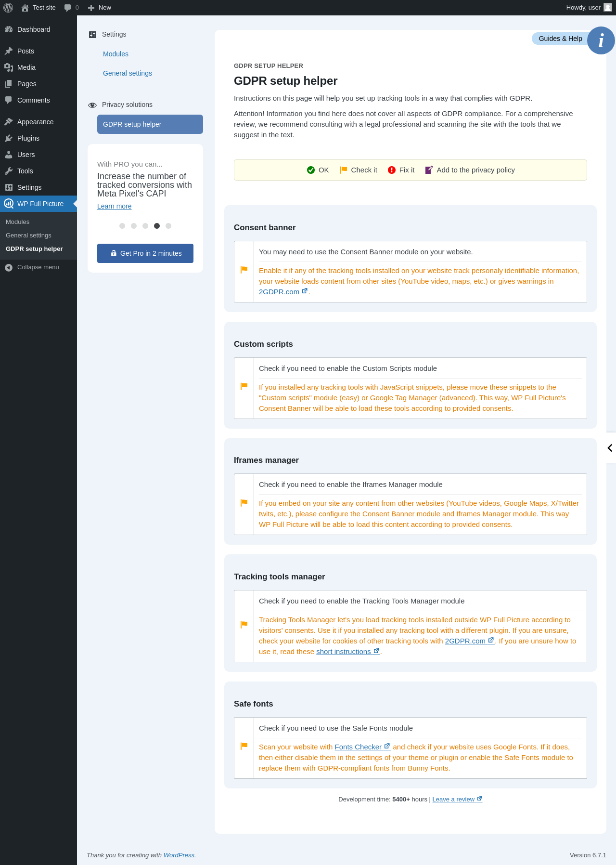Collapse the admin menu

pos(32,267)
